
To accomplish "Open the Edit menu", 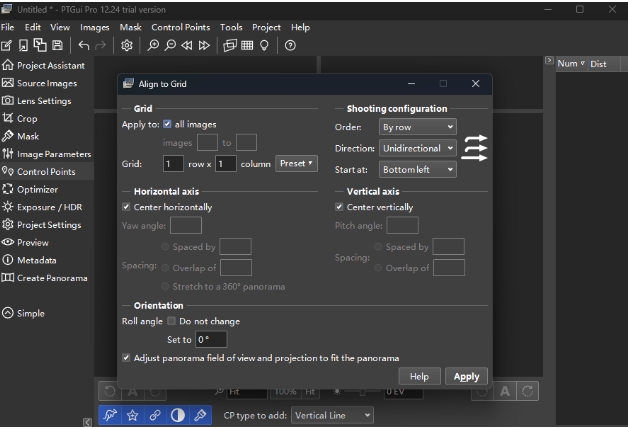I will coord(33,27).
